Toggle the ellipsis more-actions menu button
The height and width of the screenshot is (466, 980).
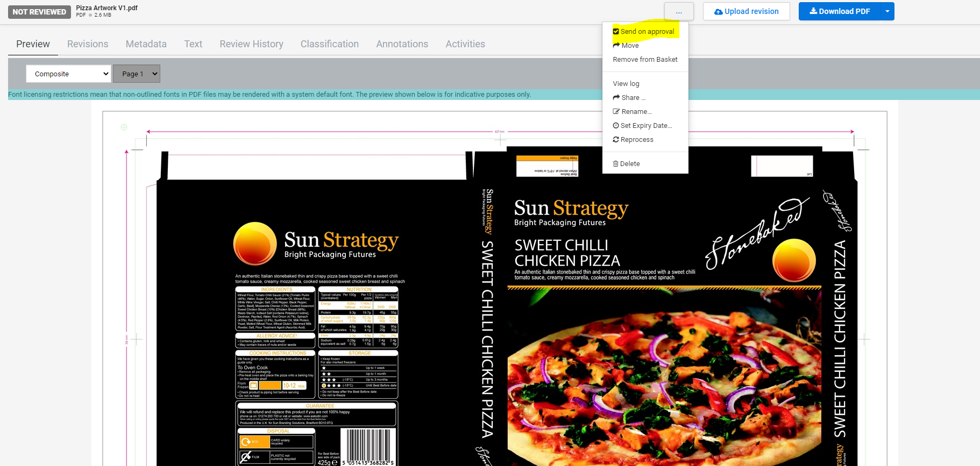679,11
